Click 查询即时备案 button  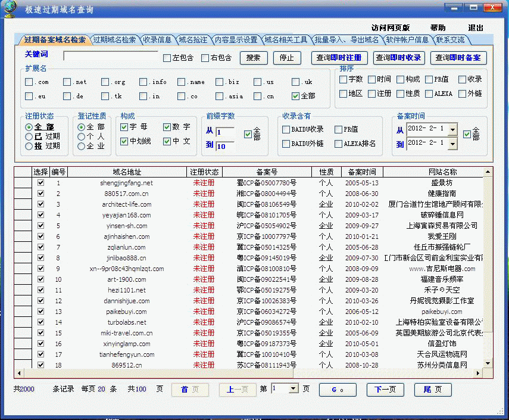[458, 58]
